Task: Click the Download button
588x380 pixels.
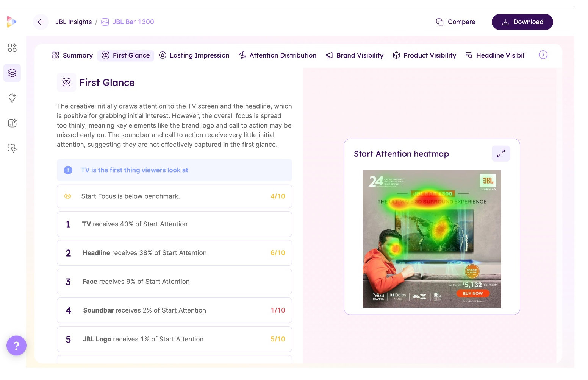Action: pos(522,22)
